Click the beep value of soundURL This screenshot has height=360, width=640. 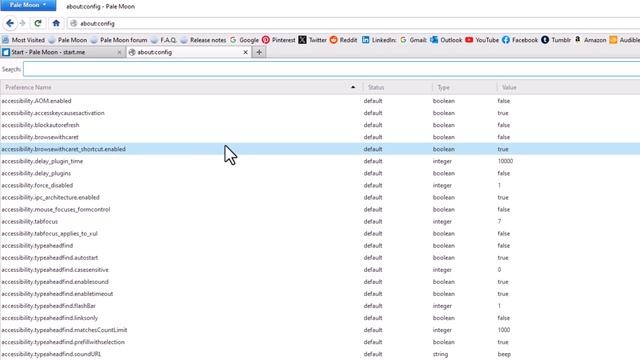pos(504,354)
